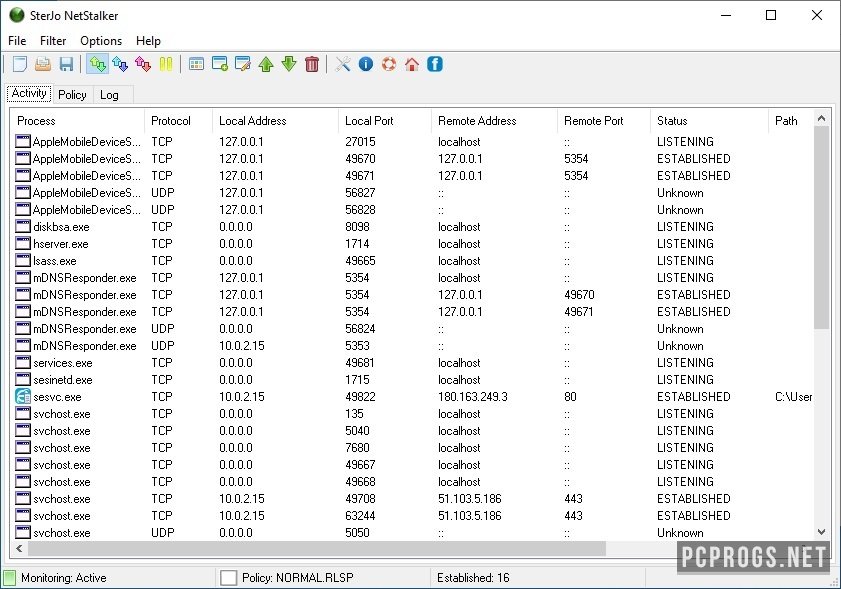The height and width of the screenshot is (589, 841).
Task: Open the Filter menu
Action: [x=53, y=41]
